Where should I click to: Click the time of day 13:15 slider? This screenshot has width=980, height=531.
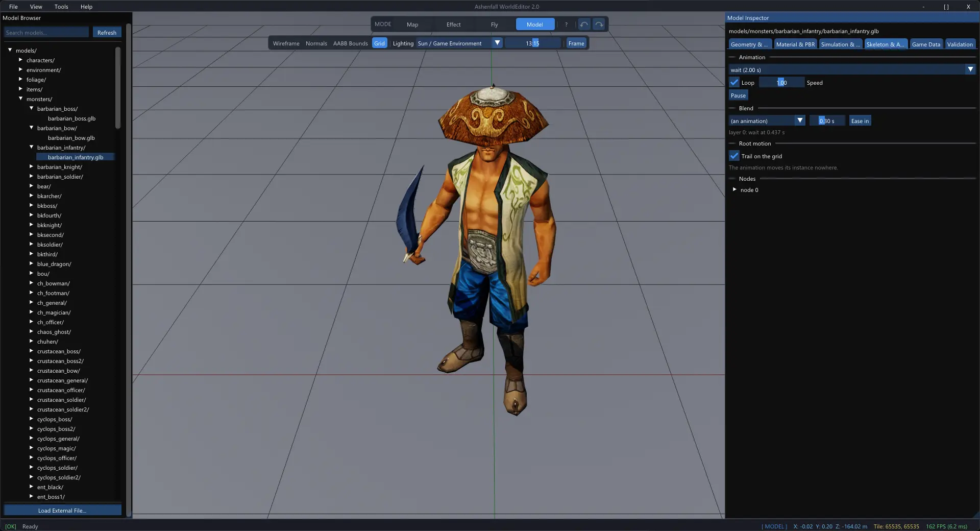click(x=532, y=43)
